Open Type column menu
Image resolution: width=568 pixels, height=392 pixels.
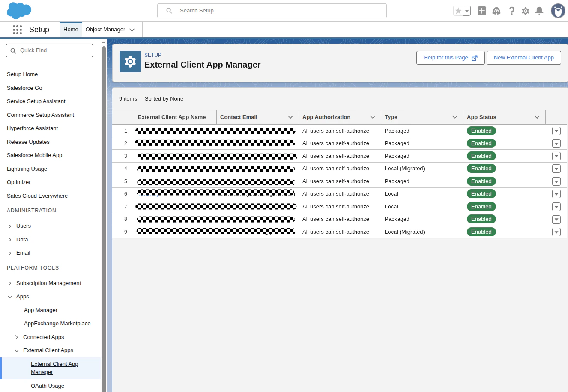click(x=455, y=117)
